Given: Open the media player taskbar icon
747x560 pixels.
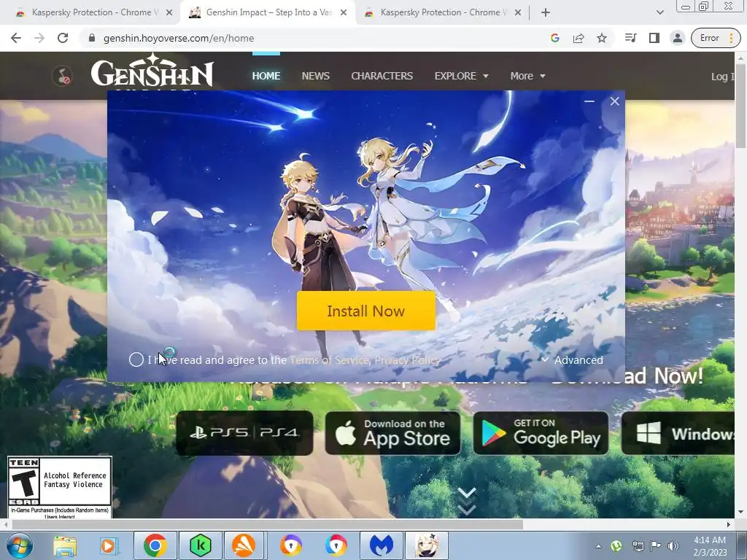Looking at the screenshot, I should click(x=109, y=545).
